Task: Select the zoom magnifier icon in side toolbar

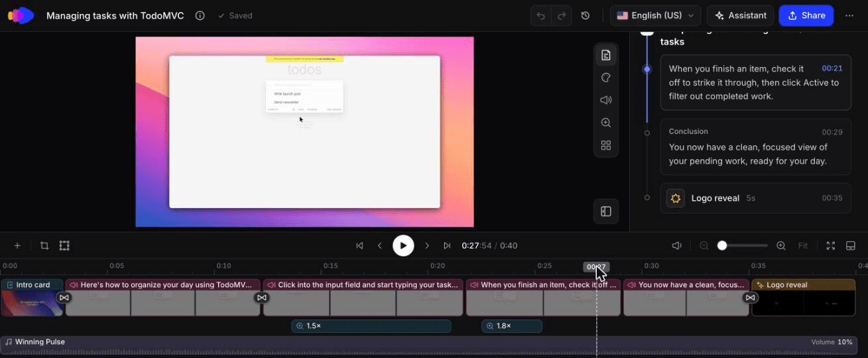Action: pos(606,123)
